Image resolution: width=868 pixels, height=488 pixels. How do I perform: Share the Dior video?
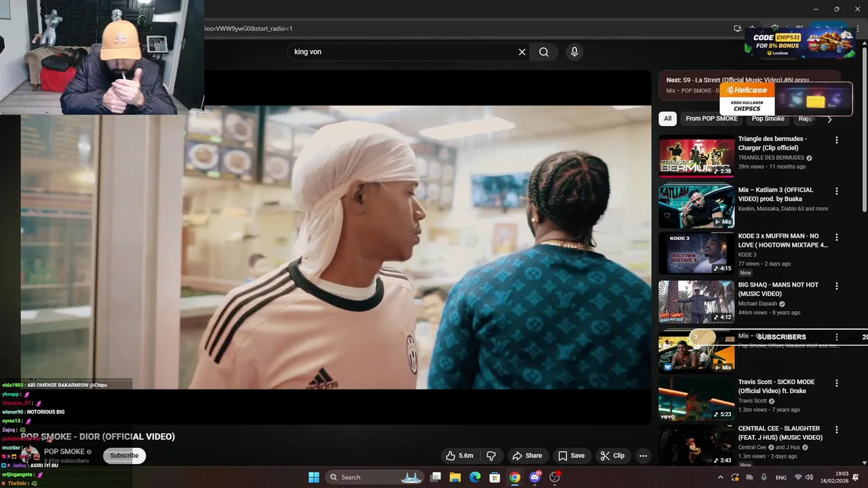pyautogui.click(x=527, y=455)
